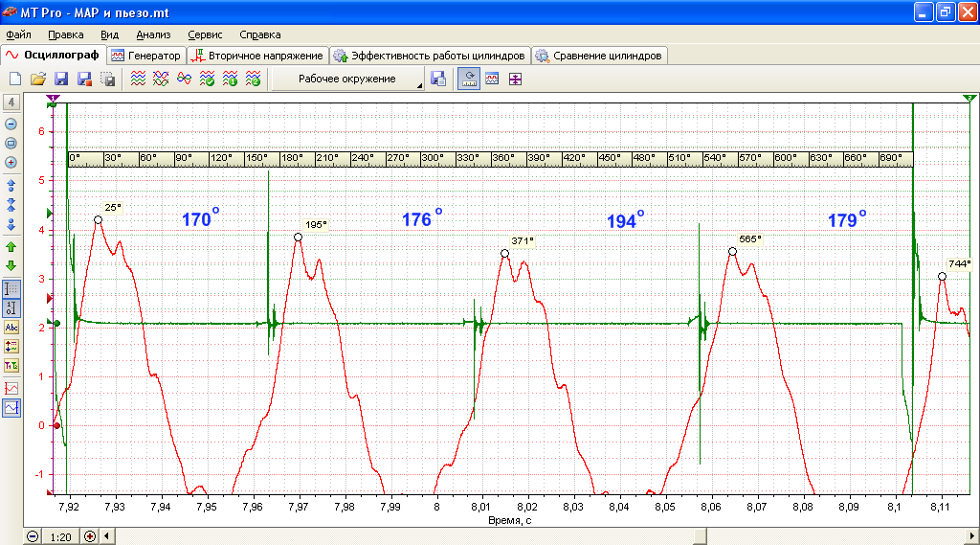Click the save selection icon with dashed frame

point(107,79)
